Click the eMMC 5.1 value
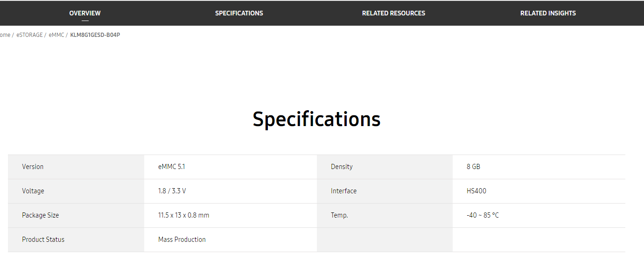 coord(171,167)
